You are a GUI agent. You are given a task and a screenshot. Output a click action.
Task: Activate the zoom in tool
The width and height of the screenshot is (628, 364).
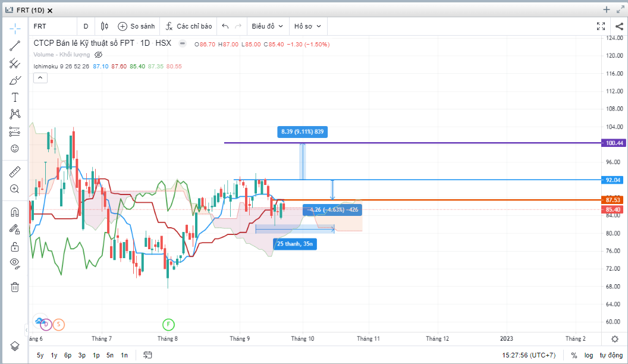pyautogui.click(x=15, y=189)
